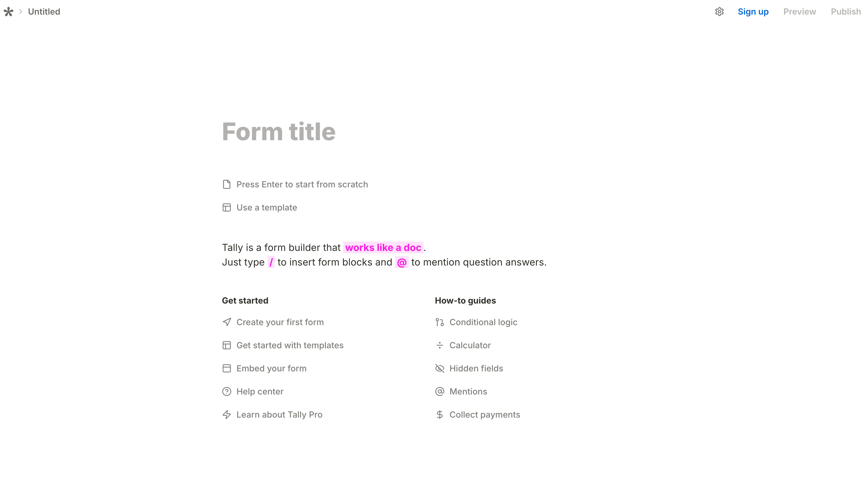Click the Conditional logic branch icon

tap(440, 322)
